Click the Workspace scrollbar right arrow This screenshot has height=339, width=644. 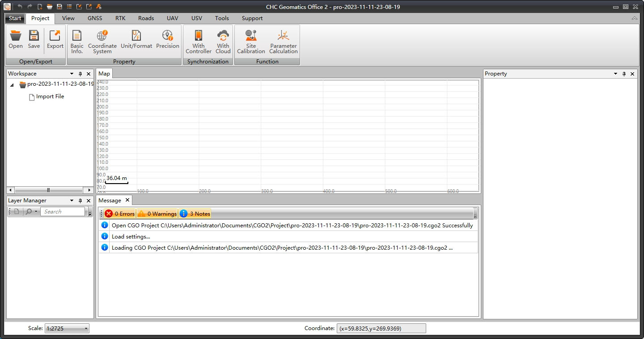89,190
